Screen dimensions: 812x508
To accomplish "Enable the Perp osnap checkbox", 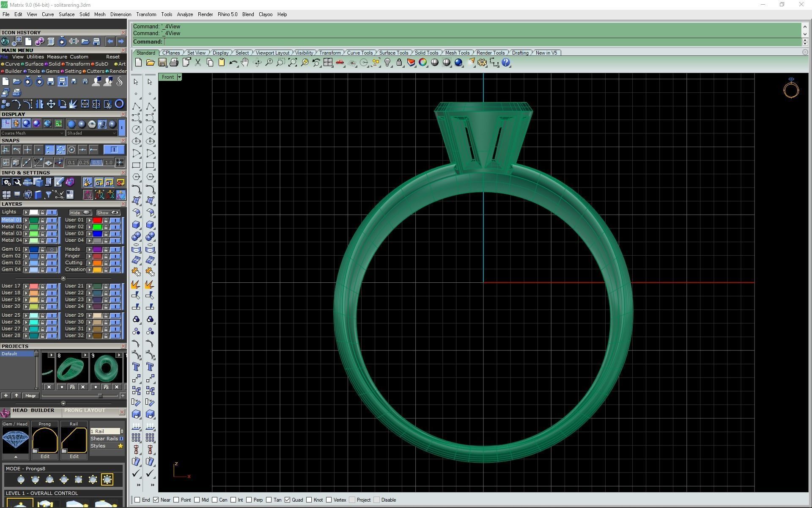I will tap(249, 500).
